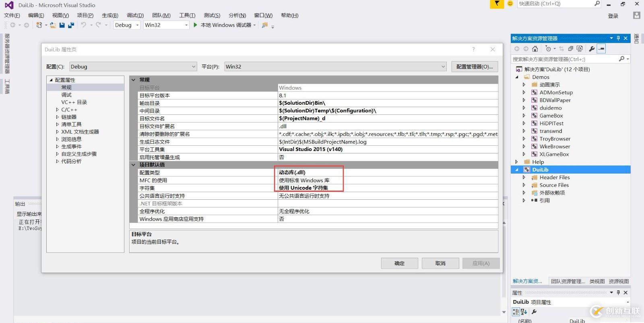This screenshot has width=644, height=323.
Task: Collapse the Demos folder in Solution Explorer
Action: pyautogui.click(x=517, y=77)
